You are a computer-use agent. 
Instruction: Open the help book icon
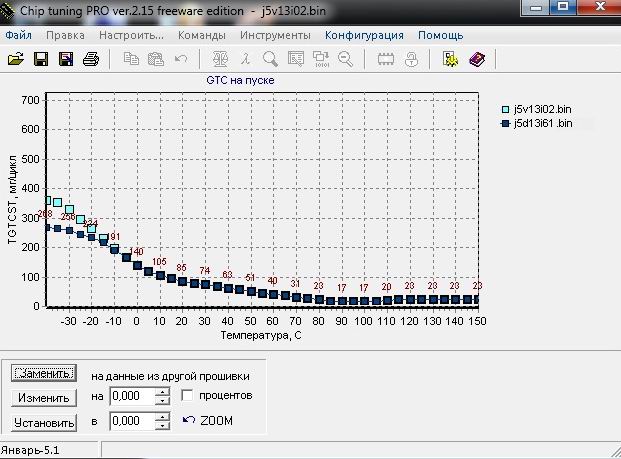[x=476, y=59]
